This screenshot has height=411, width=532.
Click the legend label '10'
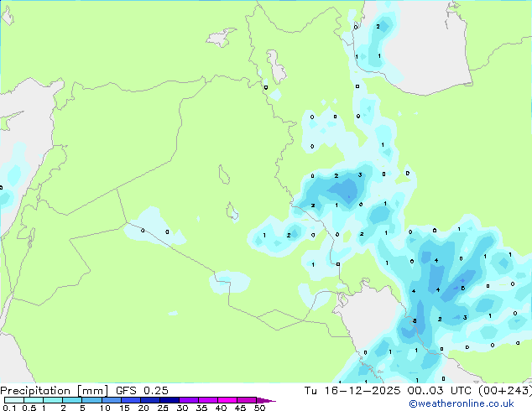[x=105, y=408]
